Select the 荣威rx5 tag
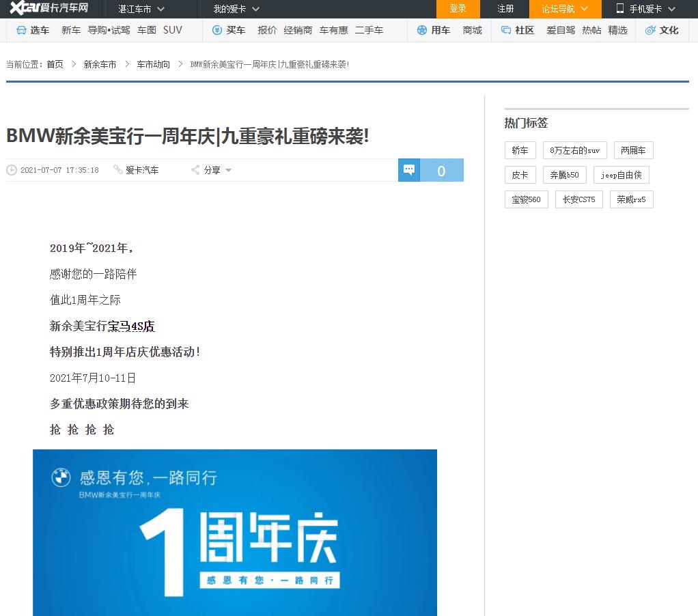The height and width of the screenshot is (616, 698). (631, 199)
